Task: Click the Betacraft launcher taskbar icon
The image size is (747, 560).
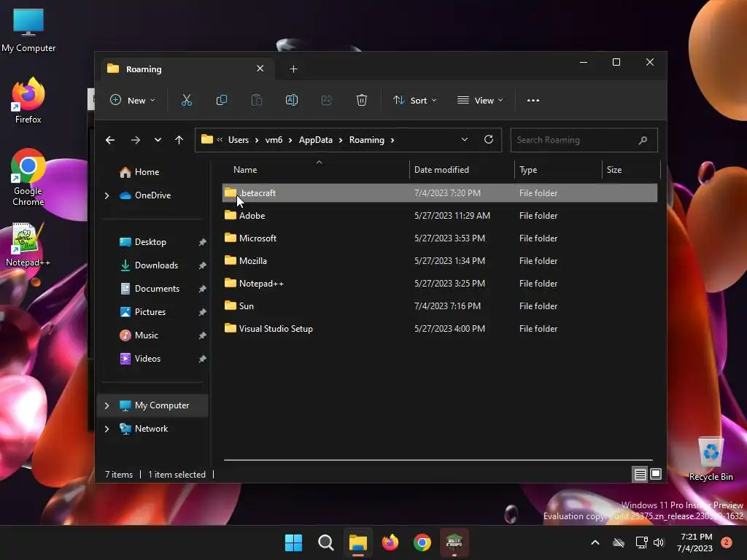Action: point(454,542)
